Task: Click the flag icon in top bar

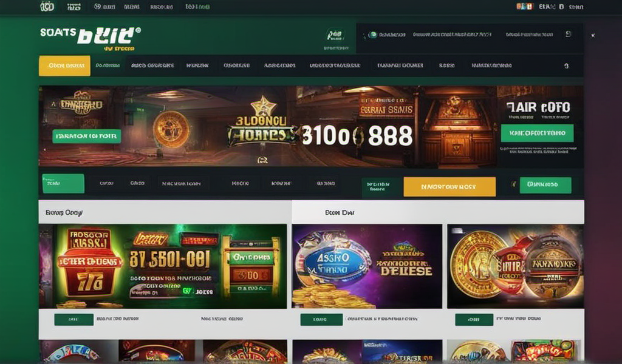Action: pos(524,7)
